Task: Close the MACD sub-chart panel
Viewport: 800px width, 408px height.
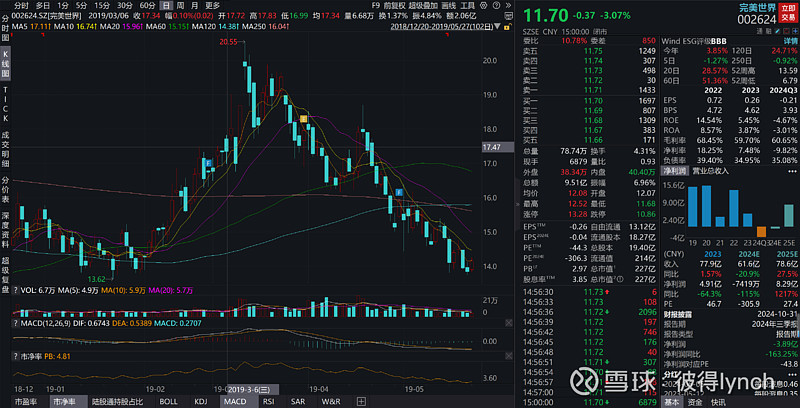Action: (x=508, y=323)
